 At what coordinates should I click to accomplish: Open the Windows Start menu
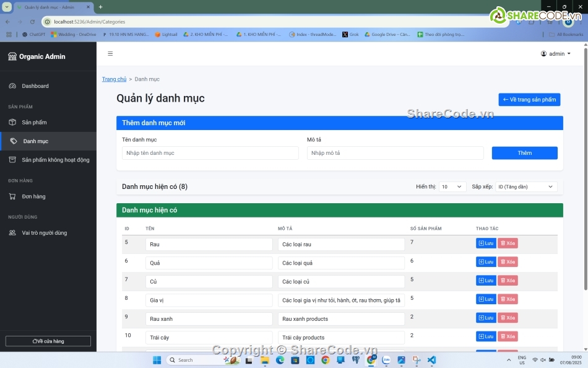click(x=157, y=360)
